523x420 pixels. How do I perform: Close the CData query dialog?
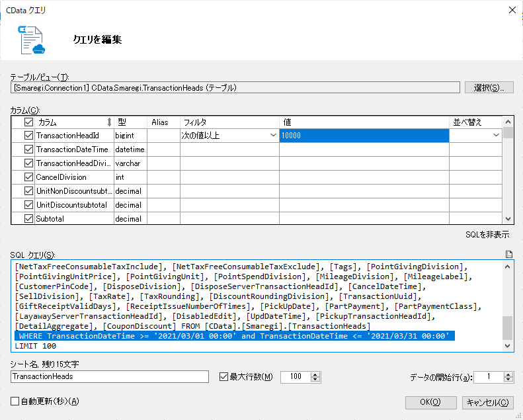(512, 10)
